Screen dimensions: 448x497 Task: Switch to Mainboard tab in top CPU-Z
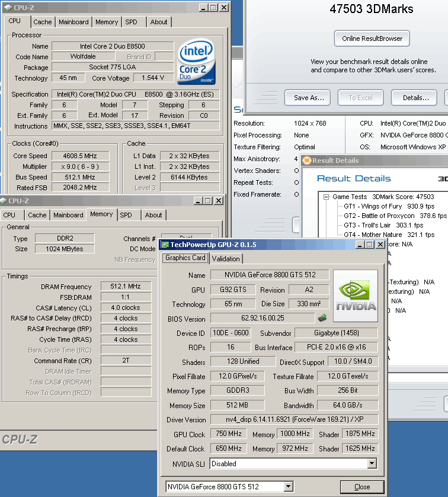pos(73,22)
